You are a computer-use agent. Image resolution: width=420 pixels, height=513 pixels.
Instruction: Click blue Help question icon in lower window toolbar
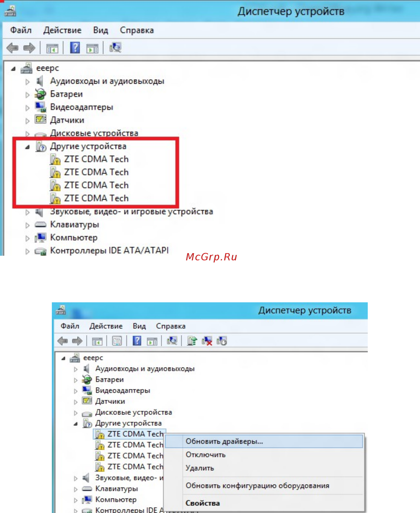pyautogui.click(x=137, y=341)
